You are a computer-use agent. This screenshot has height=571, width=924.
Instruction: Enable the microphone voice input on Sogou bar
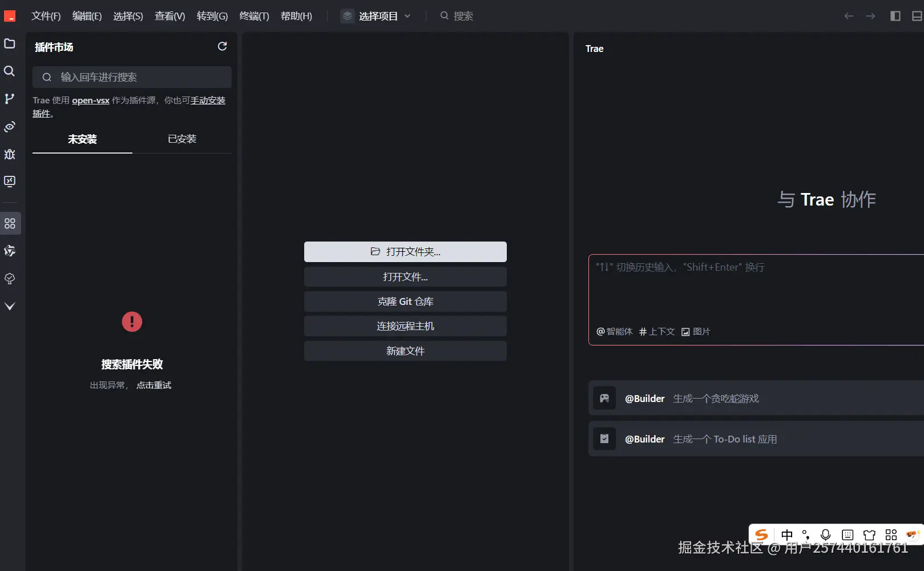point(825,535)
